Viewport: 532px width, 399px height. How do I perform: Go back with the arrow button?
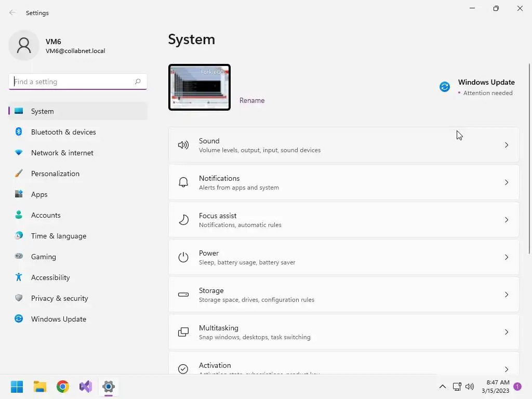(x=12, y=12)
